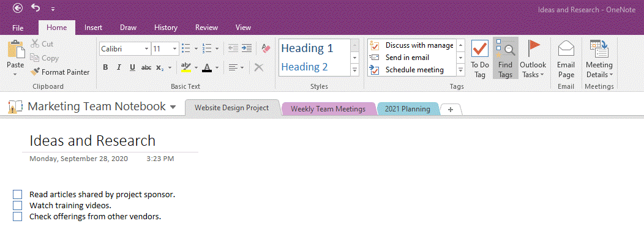This screenshot has width=644, height=237.
Task: Click the page date Monday, September 28, 2020
Action: pos(78,158)
